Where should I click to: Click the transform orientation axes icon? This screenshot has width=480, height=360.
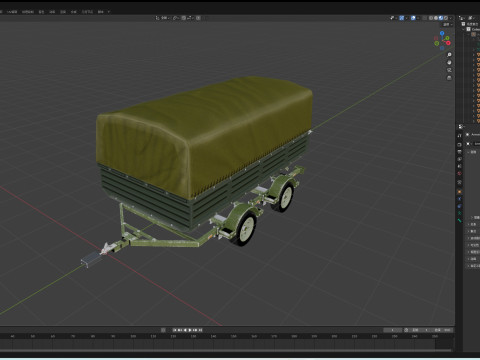[157, 18]
